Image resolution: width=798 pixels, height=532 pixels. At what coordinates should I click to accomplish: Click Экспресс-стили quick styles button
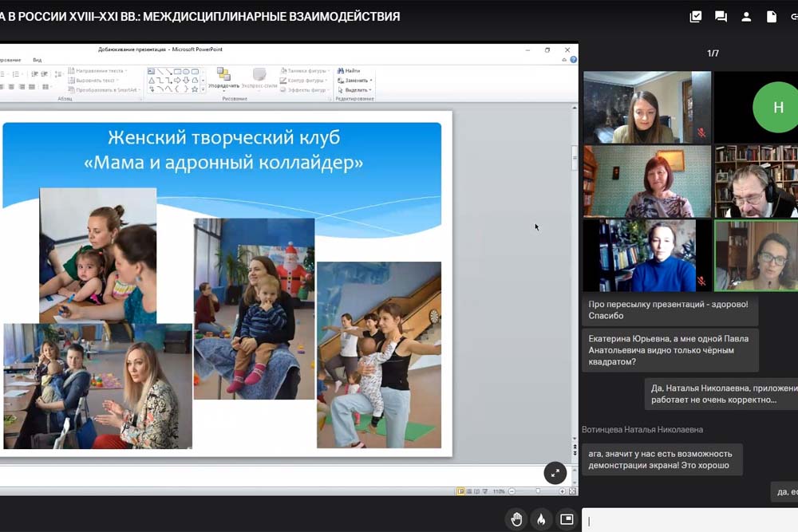(259, 80)
